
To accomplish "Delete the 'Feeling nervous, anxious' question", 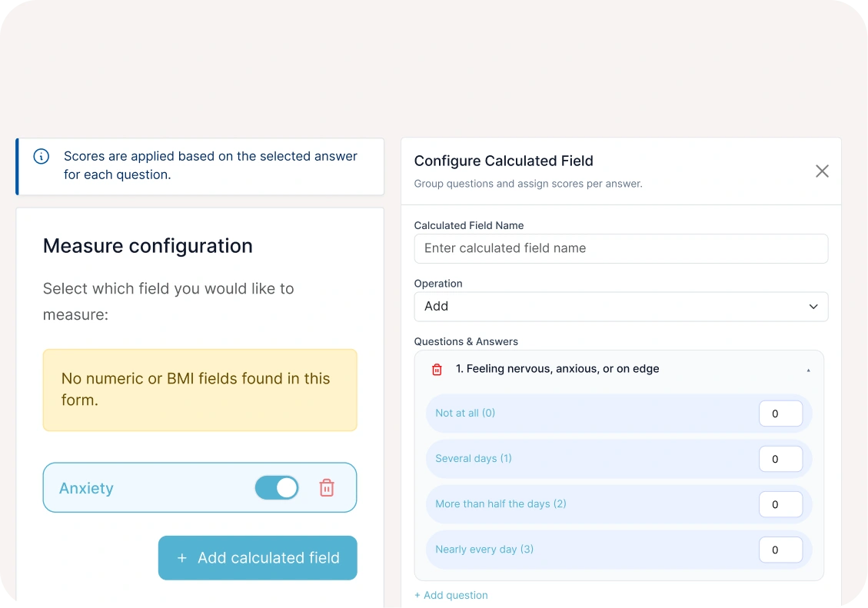I will point(437,370).
